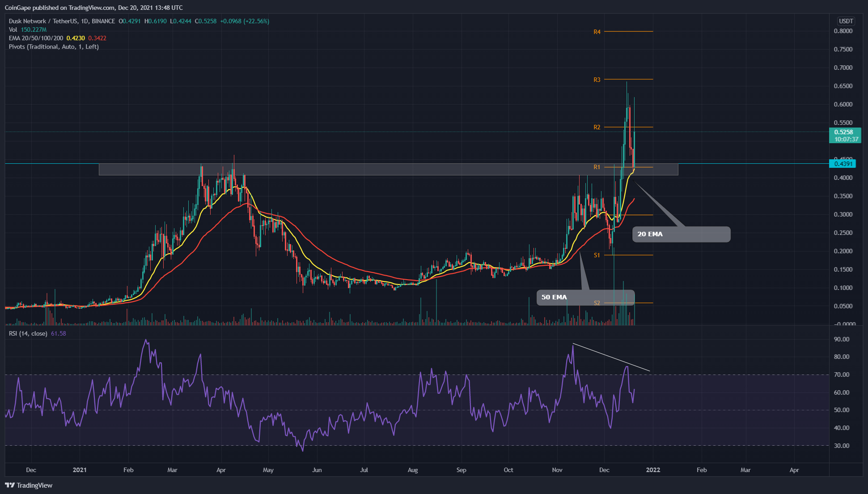Click the R2 pivot level label
The width and height of the screenshot is (868, 494).
(x=597, y=127)
